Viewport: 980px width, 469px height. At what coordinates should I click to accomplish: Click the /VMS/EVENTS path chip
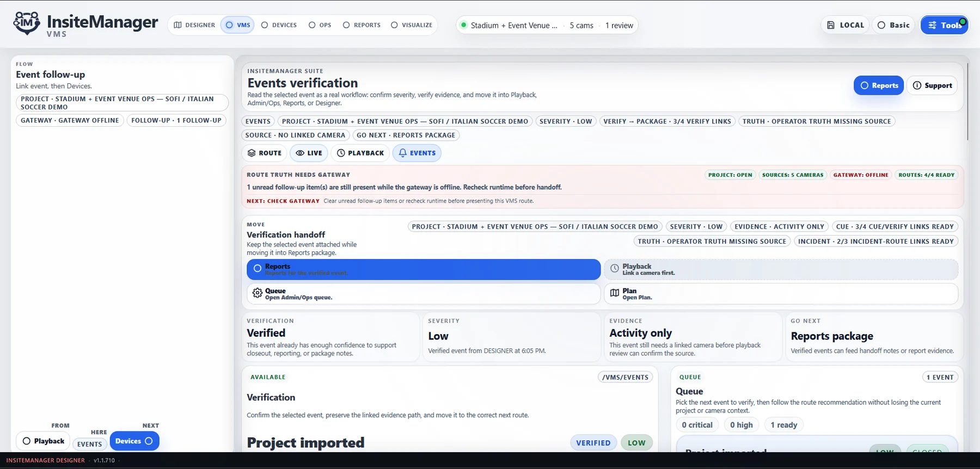click(625, 377)
